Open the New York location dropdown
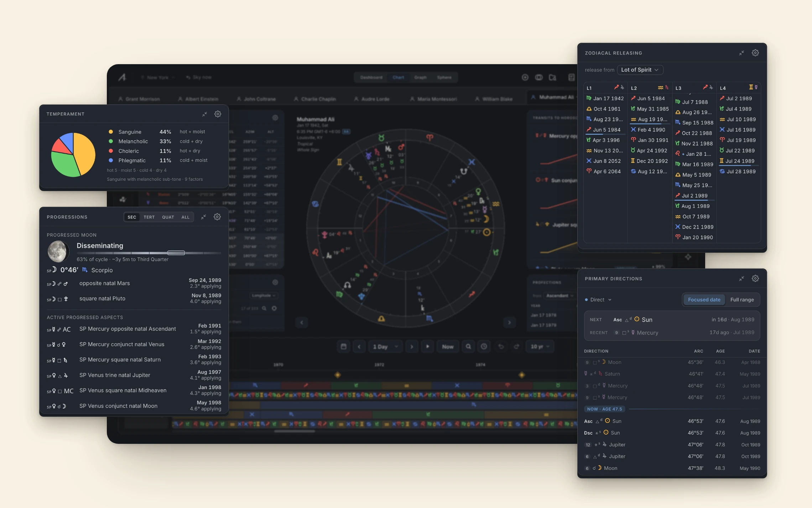812x508 pixels. 158,77
